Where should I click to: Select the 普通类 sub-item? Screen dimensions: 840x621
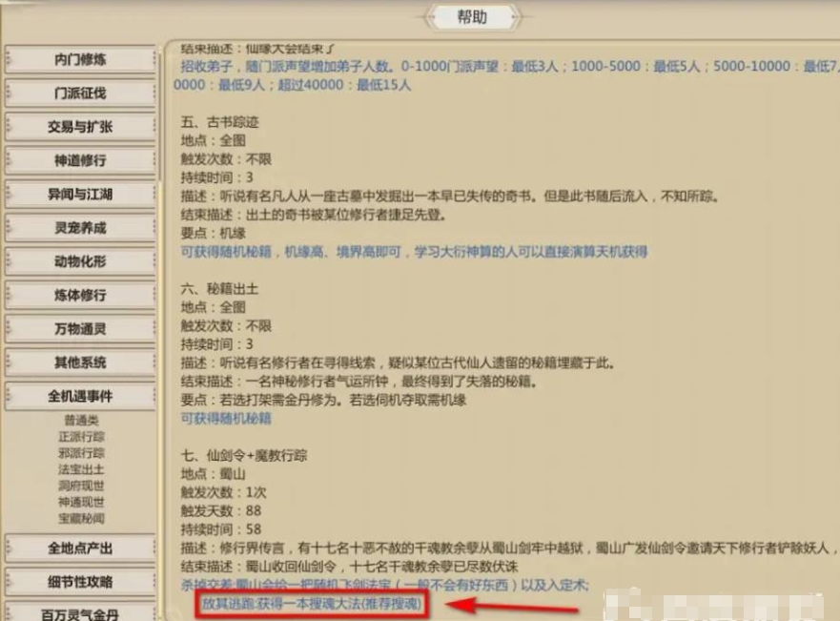click(x=81, y=421)
